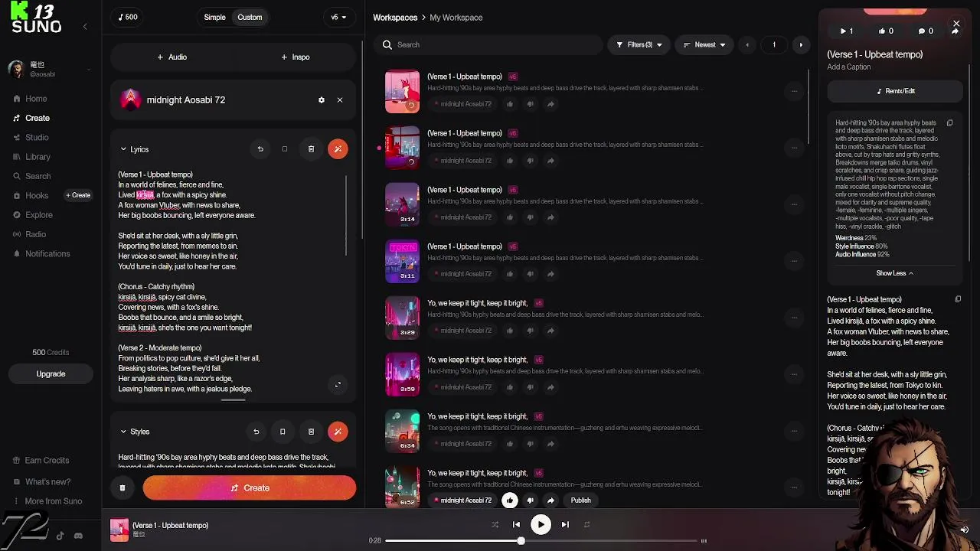The image size is (980, 551).
Task: Click the + Inspo button
Action: coord(296,57)
